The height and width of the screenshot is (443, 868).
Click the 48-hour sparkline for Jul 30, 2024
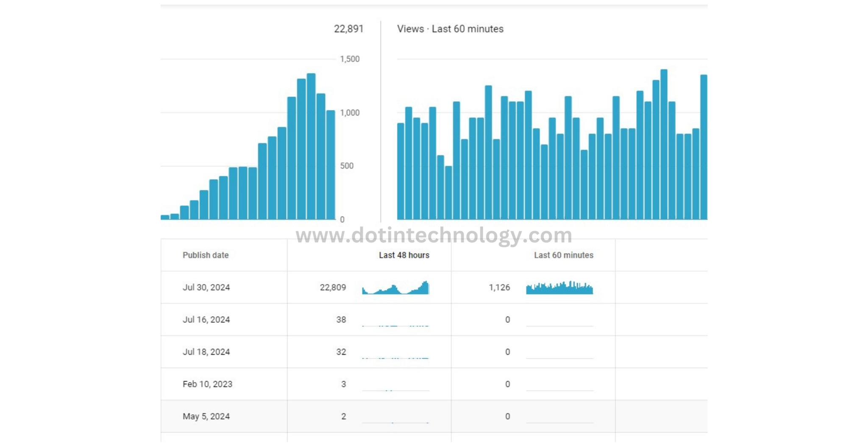(x=395, y=288)
